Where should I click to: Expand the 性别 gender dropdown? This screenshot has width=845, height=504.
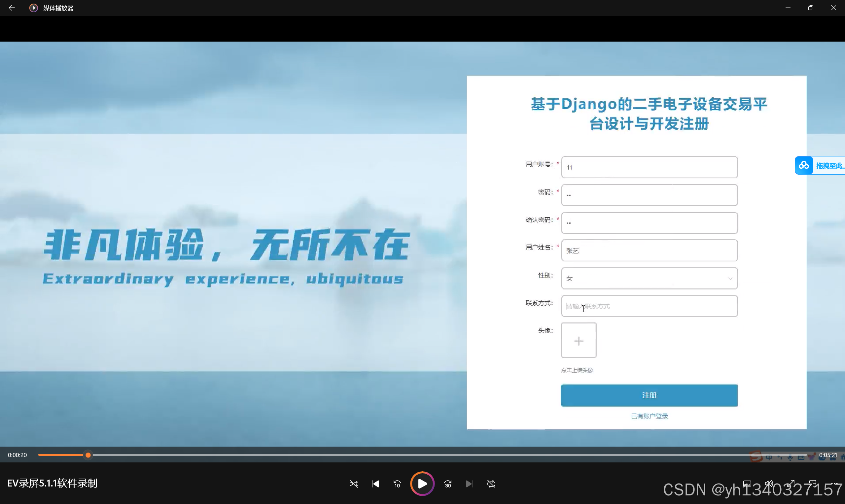649,278
